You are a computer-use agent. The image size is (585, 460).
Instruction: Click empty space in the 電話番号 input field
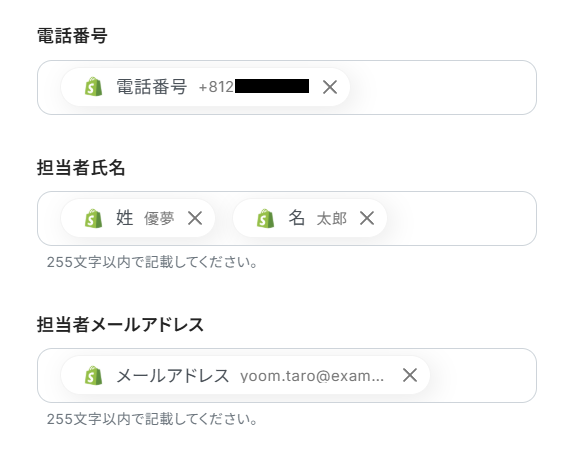point(442,87)
